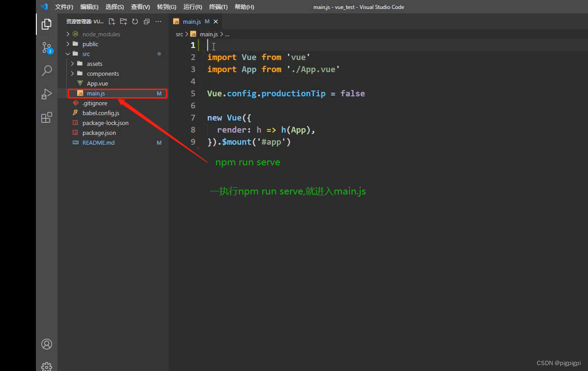This screenshot has height=371, width=588.
Task: Open the 文件(F) menu
Action: 64,7
